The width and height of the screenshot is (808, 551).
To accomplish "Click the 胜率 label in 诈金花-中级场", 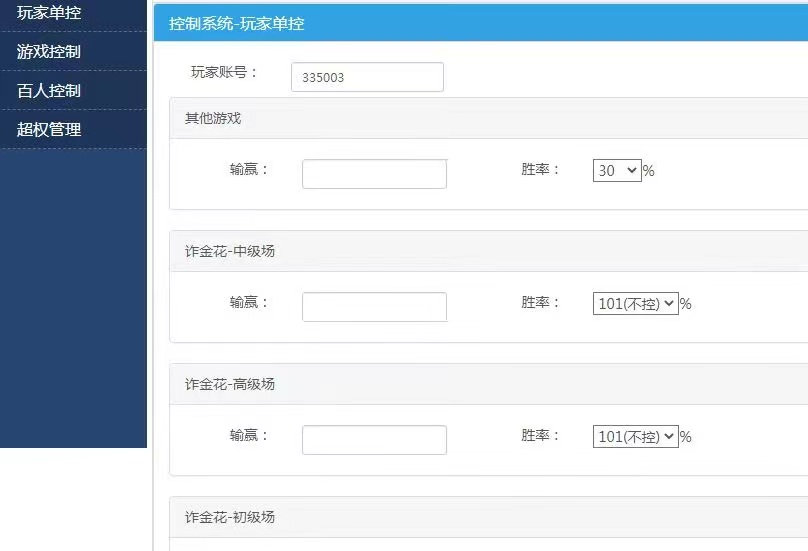I will coord(541,302).
